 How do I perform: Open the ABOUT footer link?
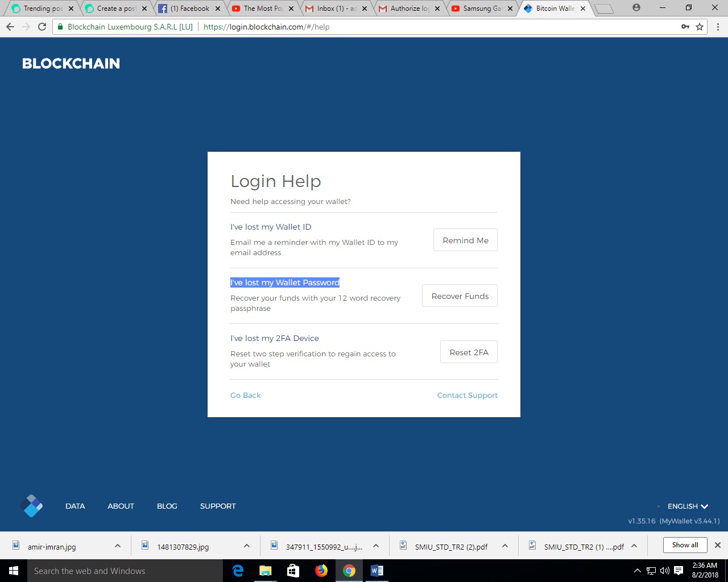pos(121,506)
